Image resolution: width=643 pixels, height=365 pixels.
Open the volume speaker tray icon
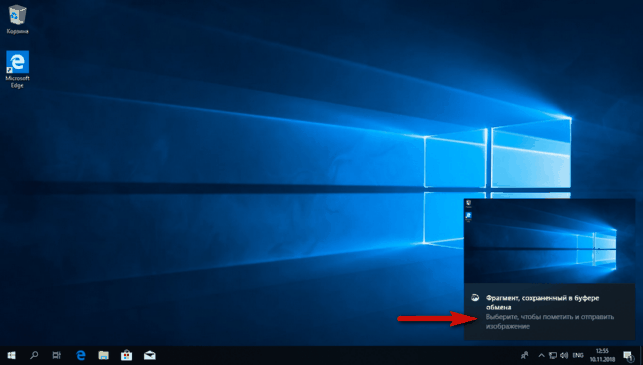click(x=564, y=356)
